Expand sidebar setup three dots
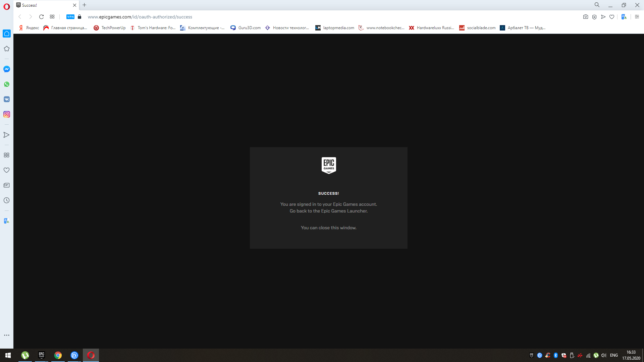Image resolution: width=644 pixels, height=362 pixels. tap(7, 335)
